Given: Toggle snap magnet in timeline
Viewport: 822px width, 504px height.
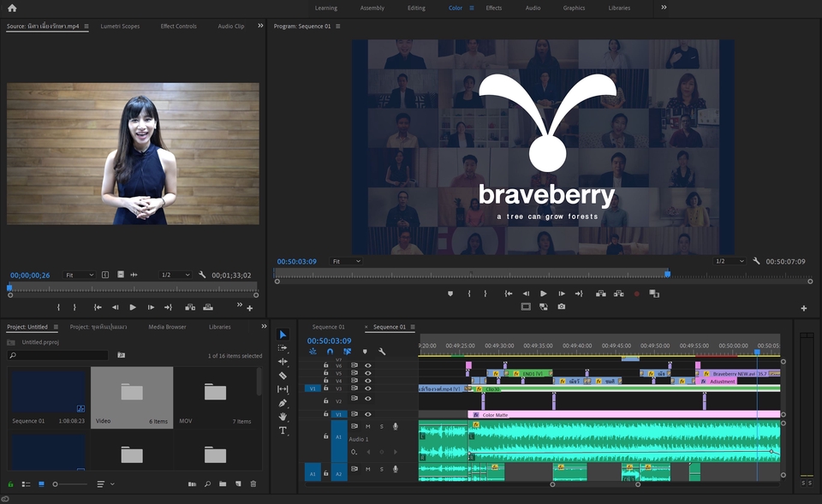Looking at the screenshot, I should point(330,352).
